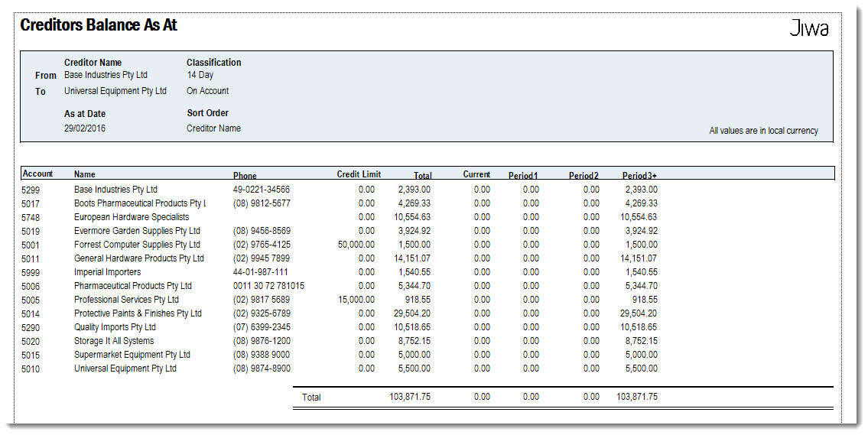Select Imperial Importers name
The image size is (868, 435).
click(107, 272)
